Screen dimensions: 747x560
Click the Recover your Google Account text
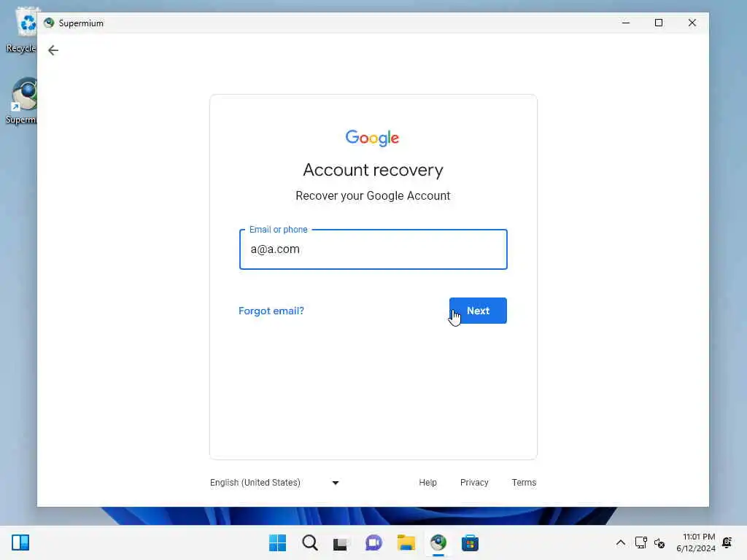pos(373,195)
